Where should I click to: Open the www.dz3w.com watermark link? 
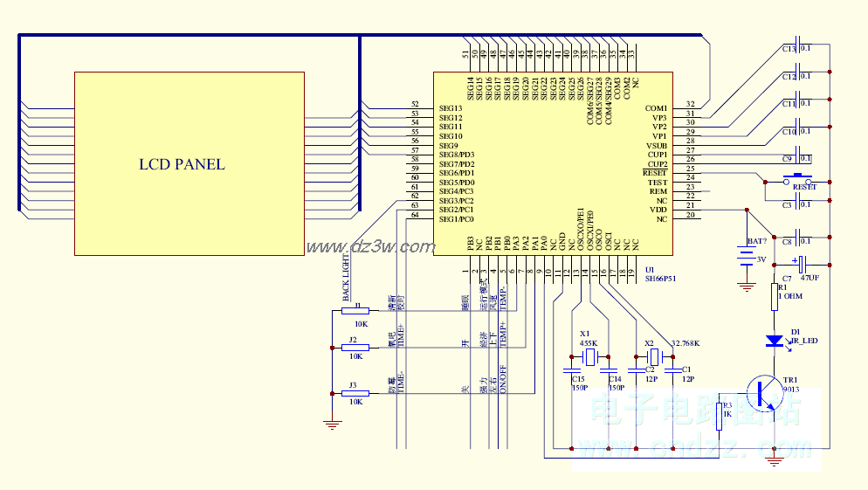(x=369, y=247)
